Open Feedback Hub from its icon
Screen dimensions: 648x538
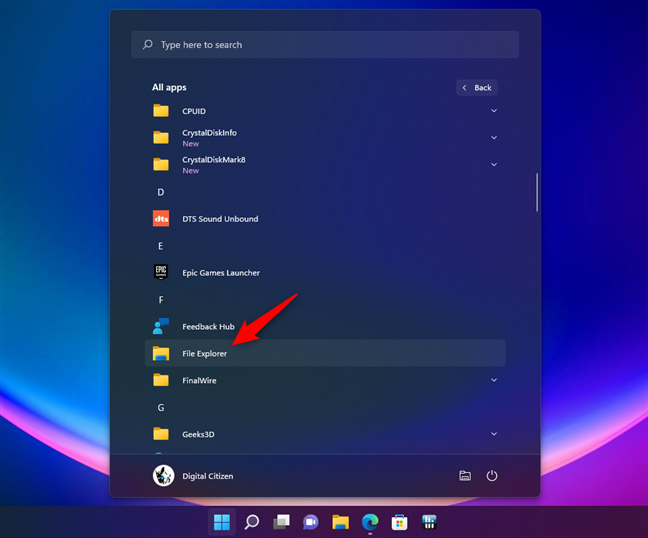(x=161, y=326)
